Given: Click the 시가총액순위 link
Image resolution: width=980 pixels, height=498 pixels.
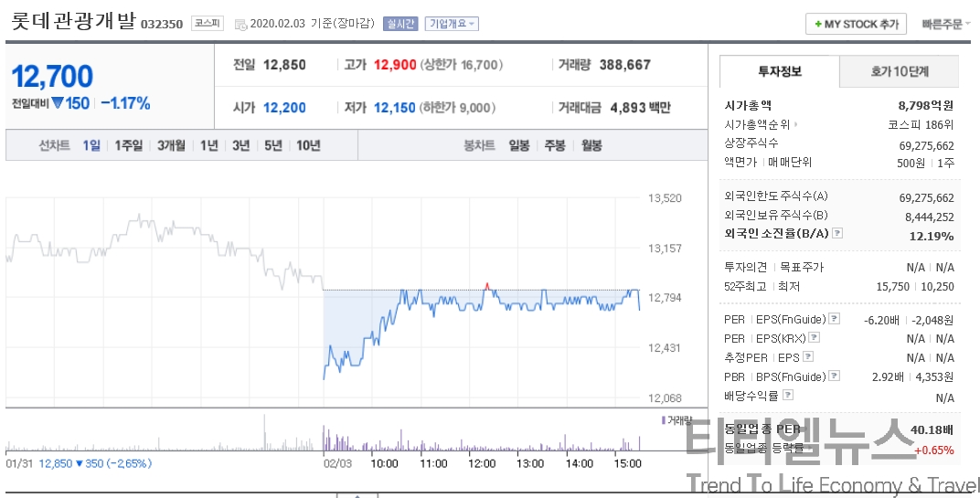Looking at the screenshot, I should click(x=757, y=125).
